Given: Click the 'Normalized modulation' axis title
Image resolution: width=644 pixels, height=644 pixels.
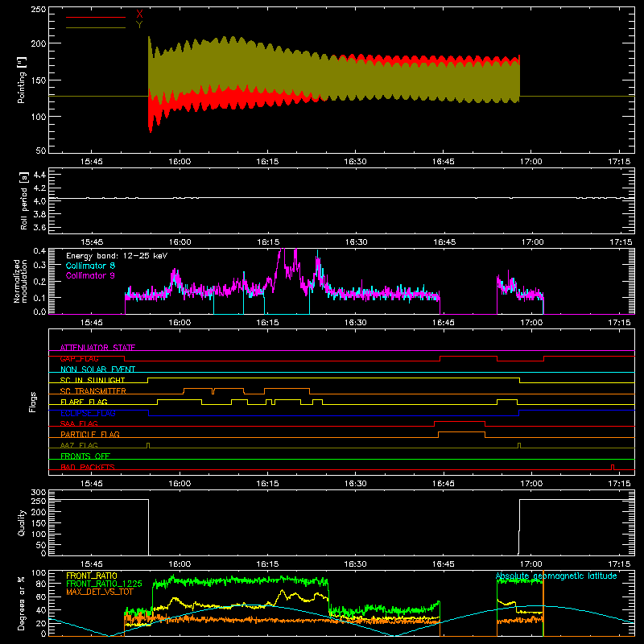Looking at the screenshot, I should click(x=21, y=281).
